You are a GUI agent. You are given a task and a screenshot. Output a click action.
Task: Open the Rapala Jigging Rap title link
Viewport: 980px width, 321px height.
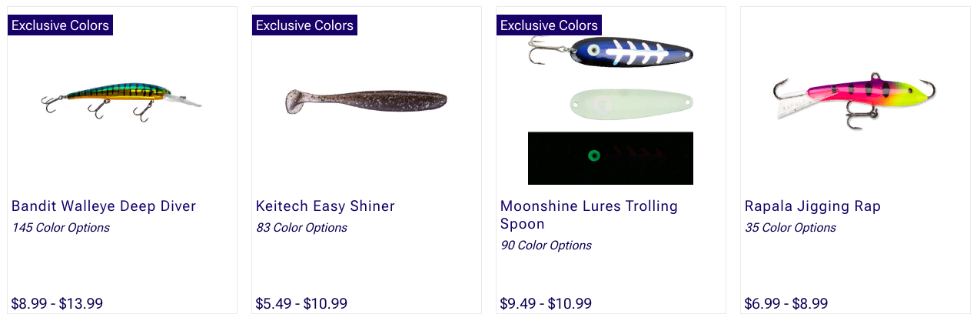tap(812, 206)
